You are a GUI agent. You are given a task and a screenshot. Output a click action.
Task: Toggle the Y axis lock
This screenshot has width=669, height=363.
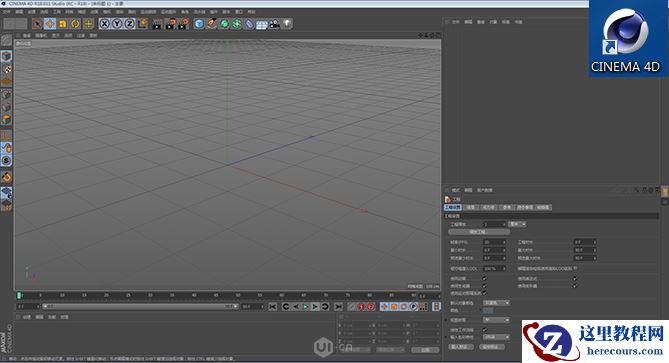[116, 24]
